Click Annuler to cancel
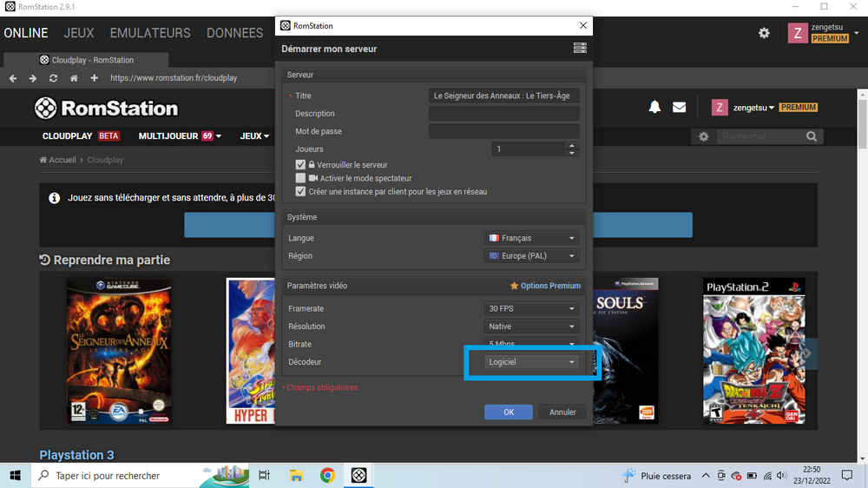The image size is (868, 488). [562, 412]
